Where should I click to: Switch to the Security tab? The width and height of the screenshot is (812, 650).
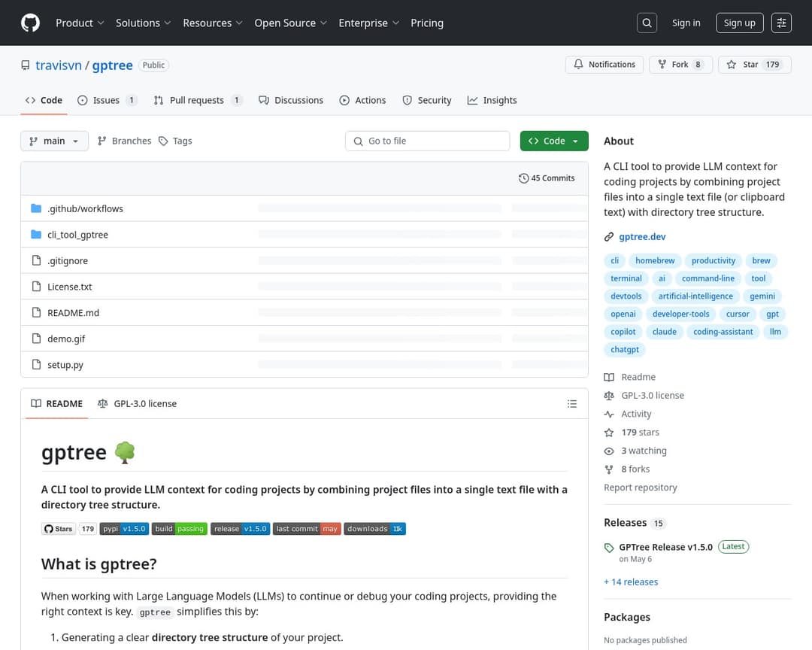(427, 100)
